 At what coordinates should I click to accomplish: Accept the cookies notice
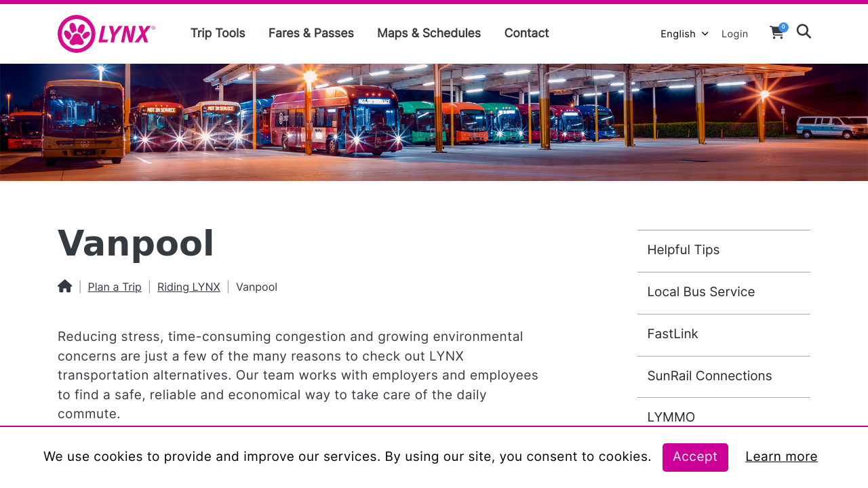tap(695, 457)
